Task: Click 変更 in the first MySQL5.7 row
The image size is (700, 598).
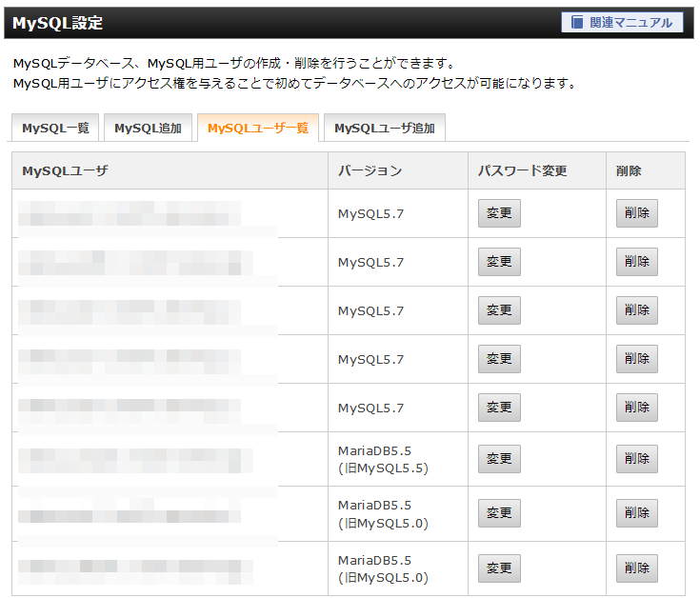Action: coord(499,213)
